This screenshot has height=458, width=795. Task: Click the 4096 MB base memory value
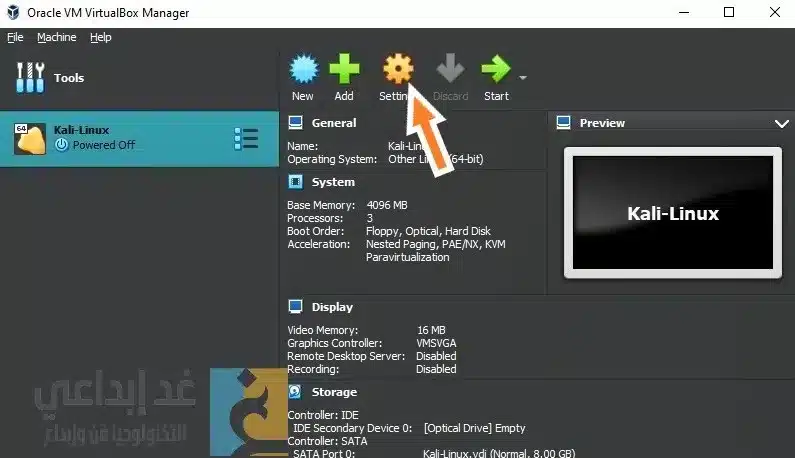pos(387,205)
